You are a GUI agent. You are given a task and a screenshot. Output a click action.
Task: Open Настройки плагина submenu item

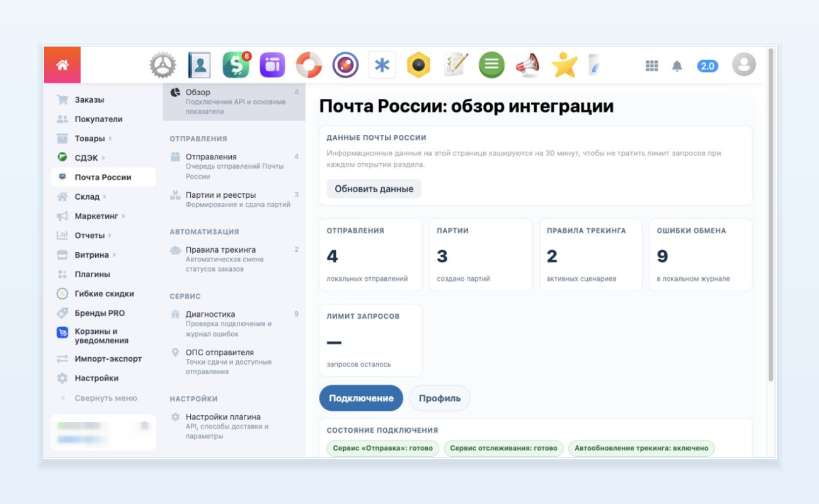click(x=234, y=426)
